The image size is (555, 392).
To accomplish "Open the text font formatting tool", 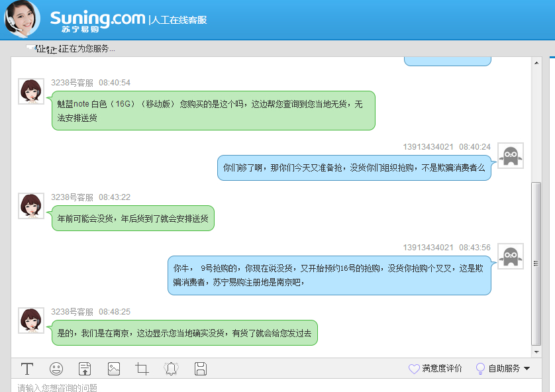I will (x=27, y=369).
